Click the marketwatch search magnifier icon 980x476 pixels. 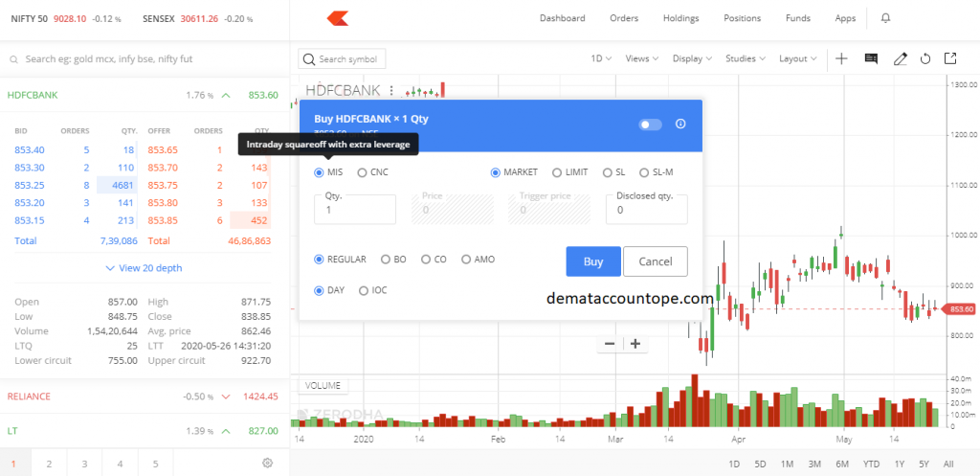click(13, 59)
